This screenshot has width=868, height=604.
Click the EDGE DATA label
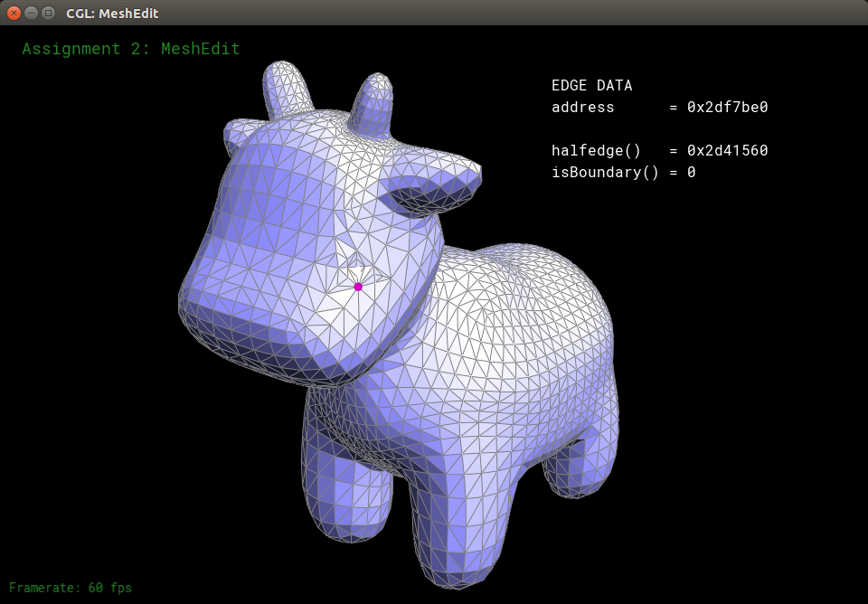591,86
